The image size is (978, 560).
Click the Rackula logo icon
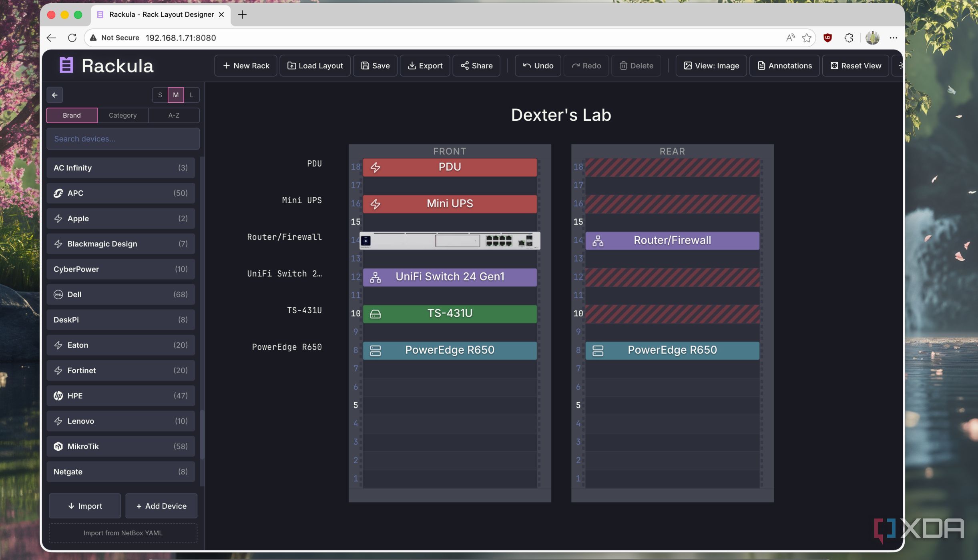point(66,66)
